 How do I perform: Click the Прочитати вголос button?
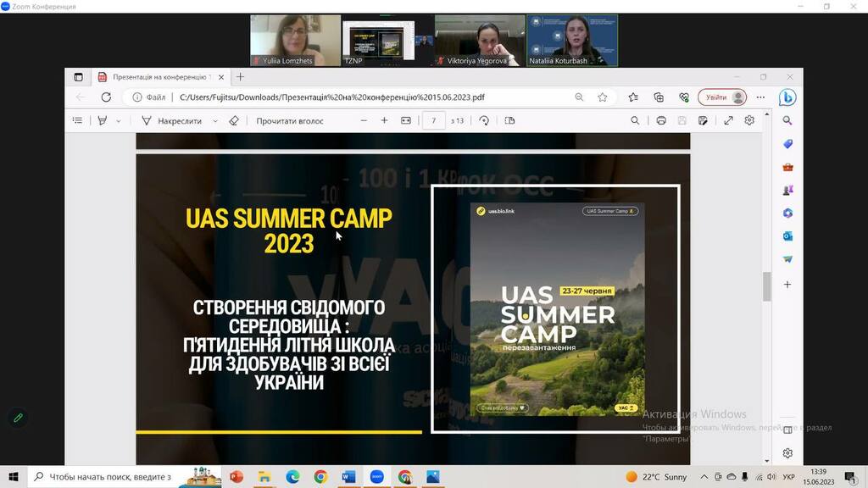[290, 121]
